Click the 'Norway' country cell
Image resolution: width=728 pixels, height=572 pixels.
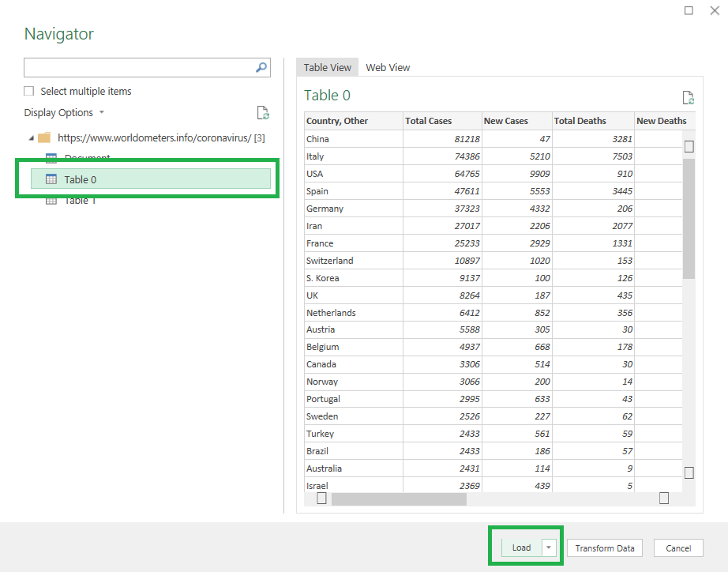[x=353, y=382]
